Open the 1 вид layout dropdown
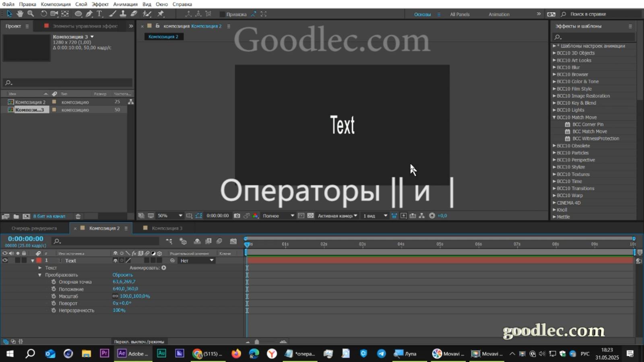Image resolution: width=644 pixels, height=362 pixels. [x=375, y=216]
